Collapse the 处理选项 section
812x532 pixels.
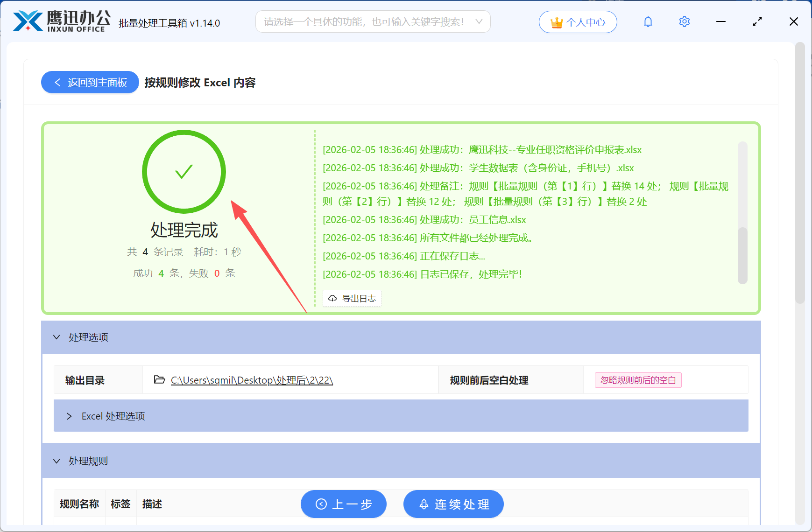click(x=56, y=337)
